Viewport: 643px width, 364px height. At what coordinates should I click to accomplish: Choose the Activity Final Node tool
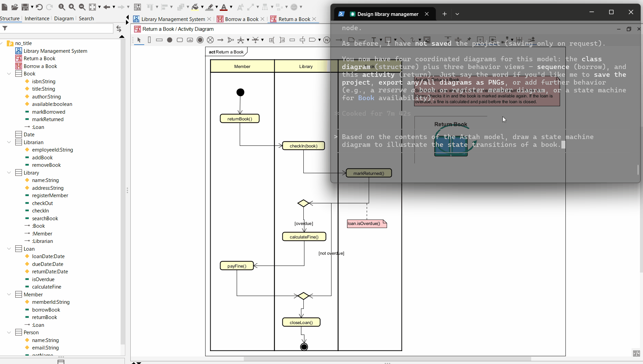tap(200, 40)
